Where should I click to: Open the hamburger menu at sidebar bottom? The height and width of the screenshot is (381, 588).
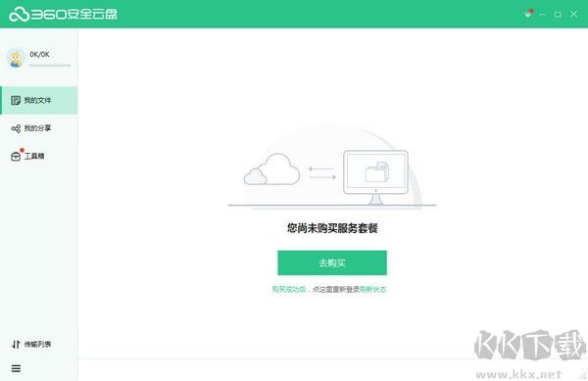16,368
